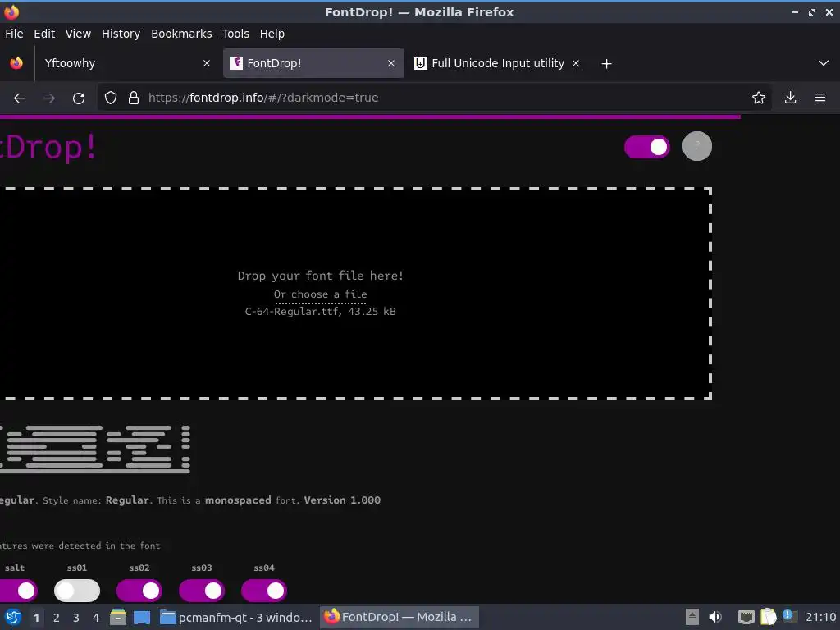
Task: Click the bold 'monospaced' word
Action: coord(238,500)
